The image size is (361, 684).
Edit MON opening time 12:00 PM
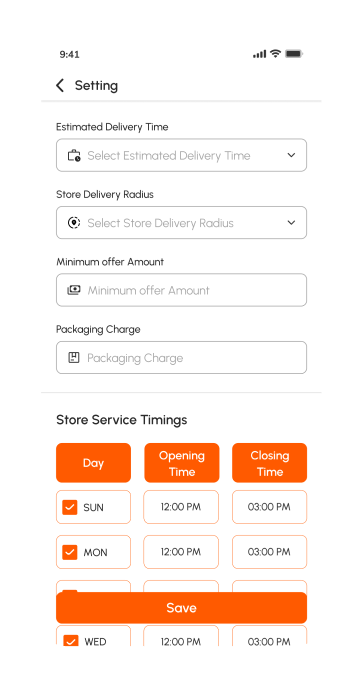[x=181, y=552]
